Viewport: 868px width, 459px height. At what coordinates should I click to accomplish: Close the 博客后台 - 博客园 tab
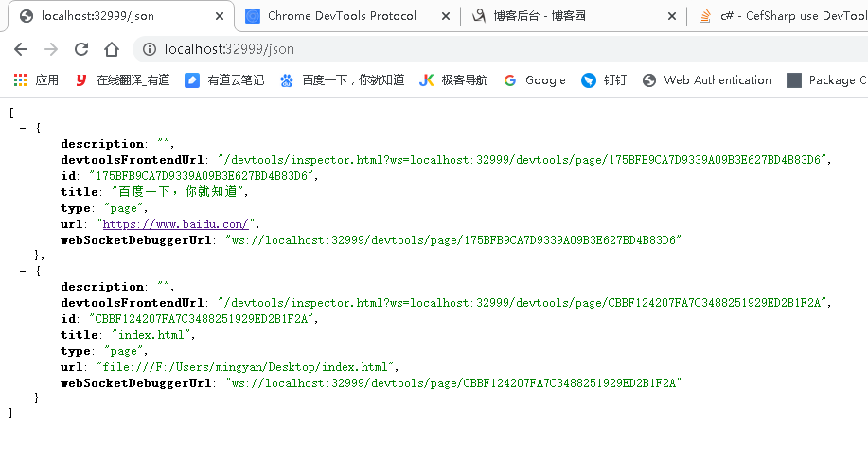click(x=672, y=16)
